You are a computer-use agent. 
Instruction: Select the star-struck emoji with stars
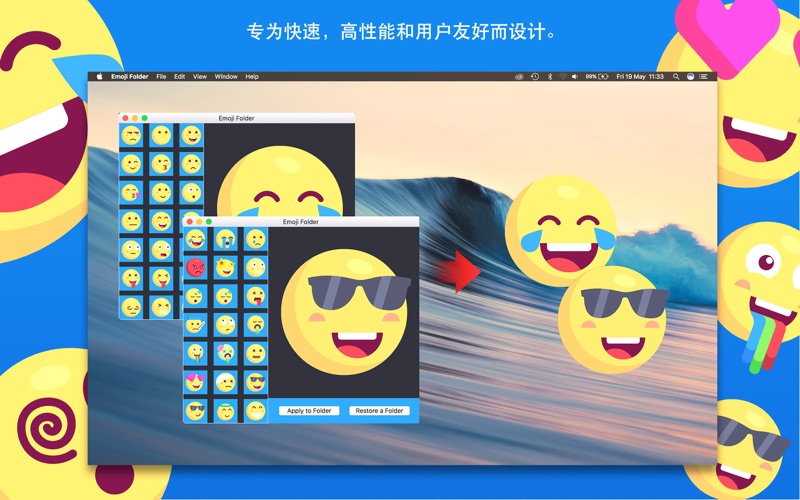click(225, 267)
